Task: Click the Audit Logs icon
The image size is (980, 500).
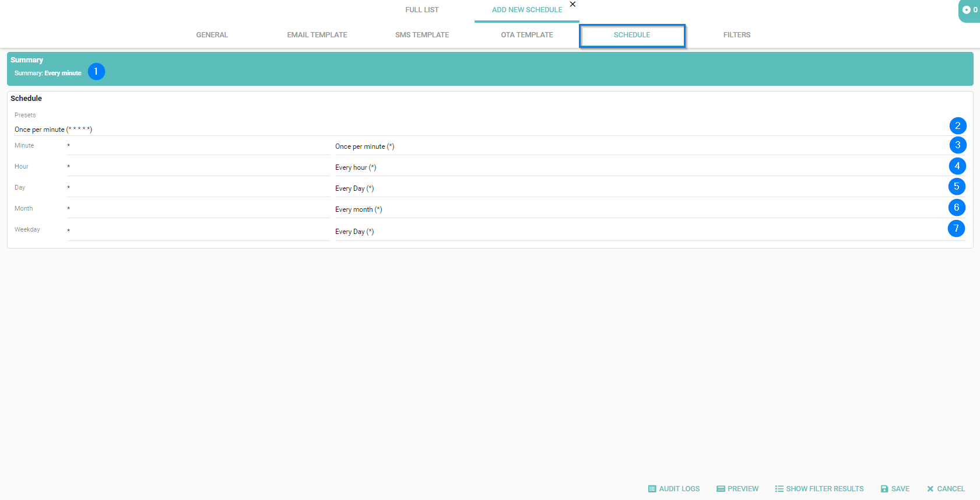Action: click(x=652, y=489)
